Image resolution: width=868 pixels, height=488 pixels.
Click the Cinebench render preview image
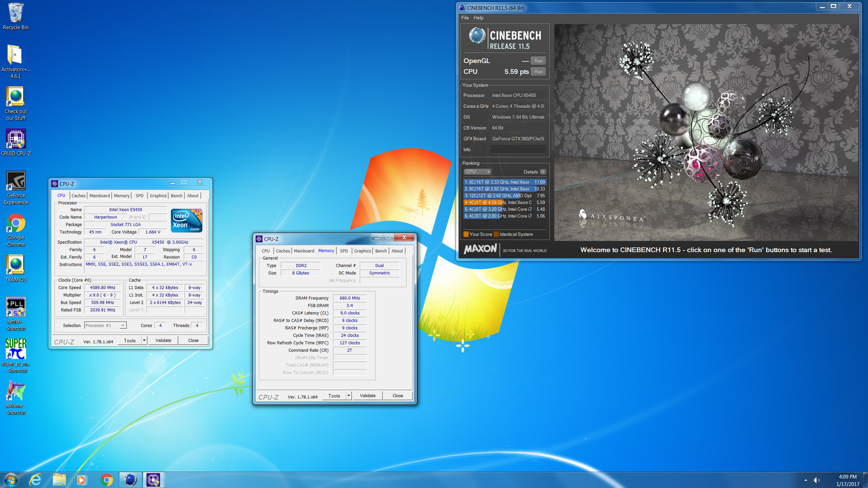[706, 132]
